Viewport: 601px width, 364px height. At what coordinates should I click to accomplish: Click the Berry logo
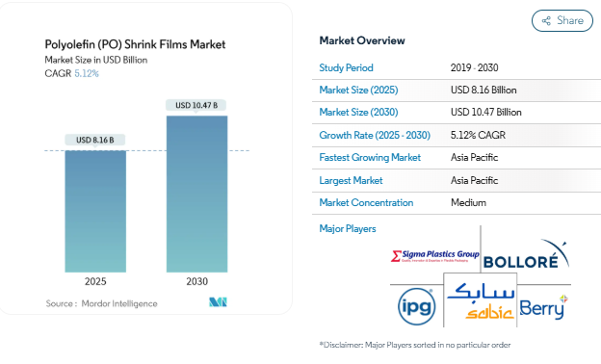(x=543, y=307)
